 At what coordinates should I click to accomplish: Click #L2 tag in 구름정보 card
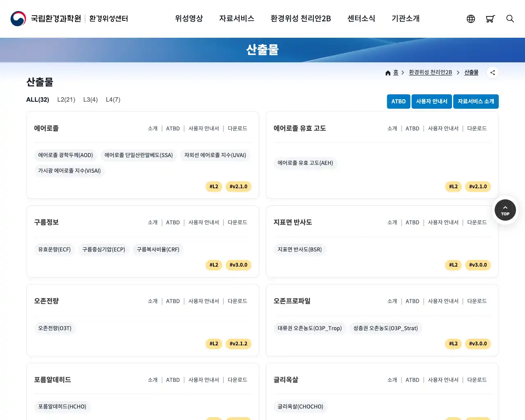click(214, 265)
